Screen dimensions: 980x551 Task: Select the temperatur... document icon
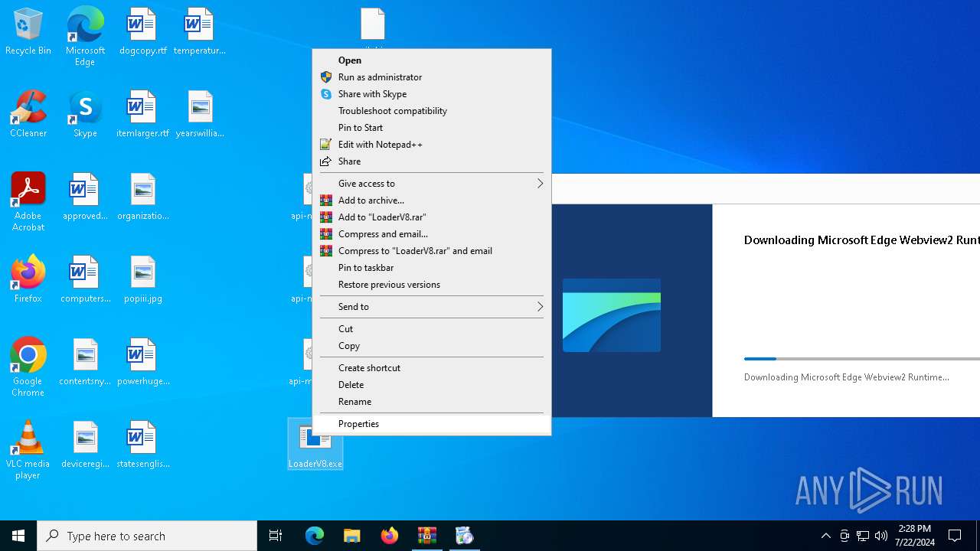[199, 31]
